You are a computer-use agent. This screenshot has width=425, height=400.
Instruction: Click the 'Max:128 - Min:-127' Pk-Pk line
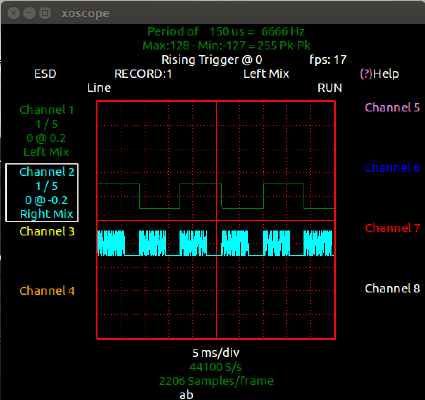pos(227,45)
